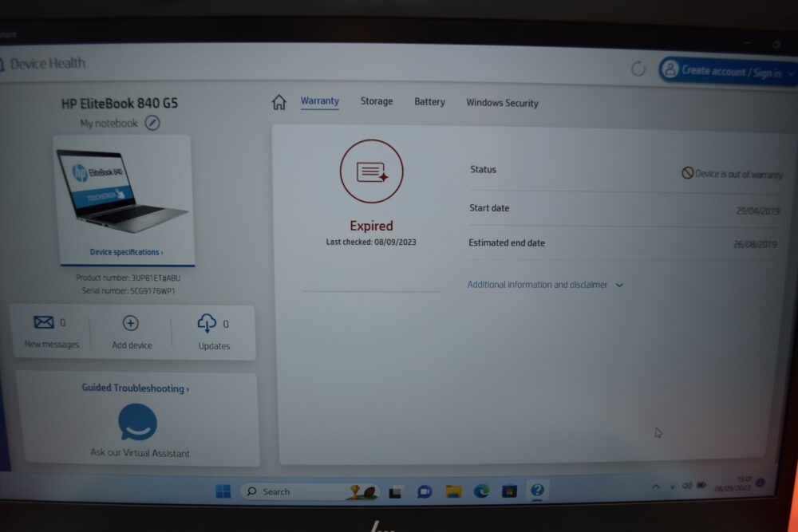Launch the Virtual Assistant chat icon
The width and height of the screenshot is (798, 532).
137,422
